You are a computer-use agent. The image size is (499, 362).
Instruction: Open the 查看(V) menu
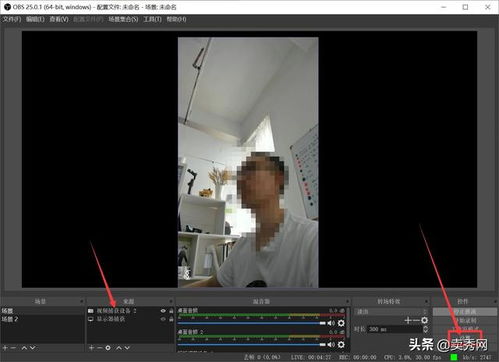(59, 19)
